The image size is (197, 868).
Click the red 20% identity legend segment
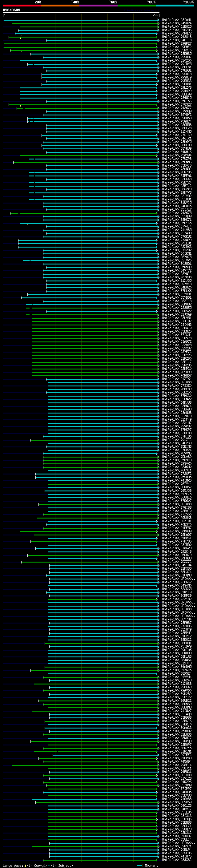pyautogui.click(x=22, y=6)
